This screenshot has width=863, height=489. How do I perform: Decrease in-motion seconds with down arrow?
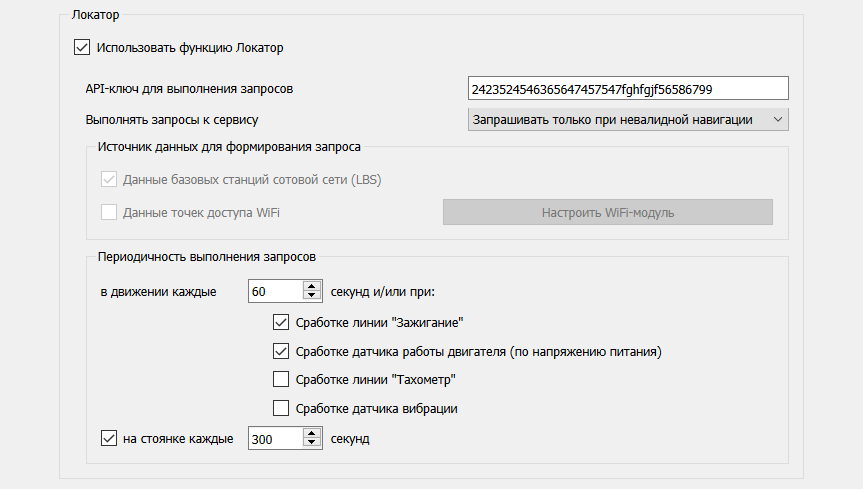pyautogui.click(x=310, y=297)
